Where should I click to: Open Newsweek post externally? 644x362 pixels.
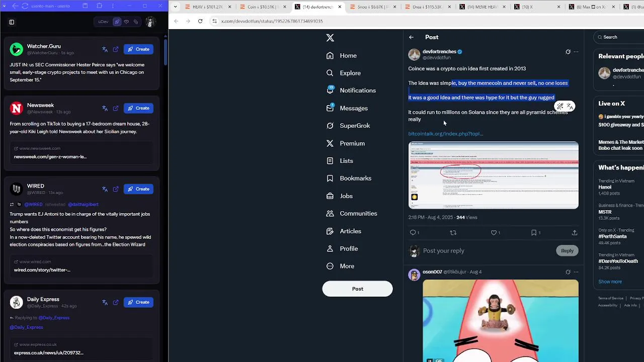pos(116,108)
